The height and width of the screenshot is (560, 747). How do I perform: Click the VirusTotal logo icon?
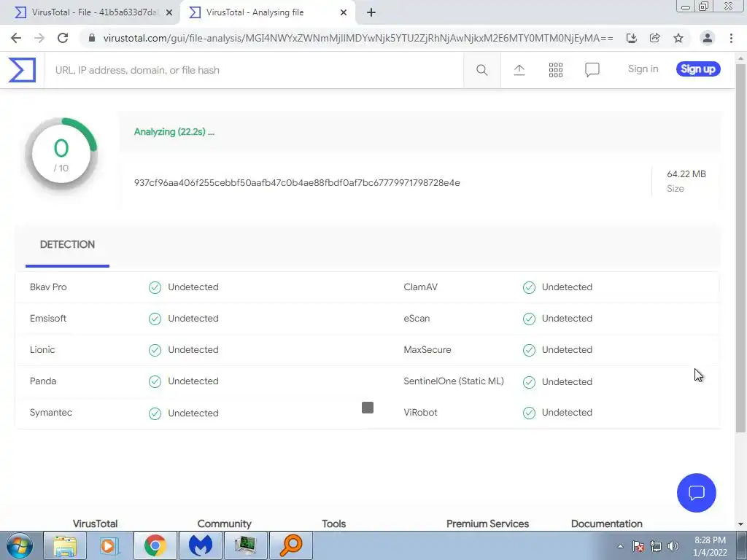coord(22,70)
